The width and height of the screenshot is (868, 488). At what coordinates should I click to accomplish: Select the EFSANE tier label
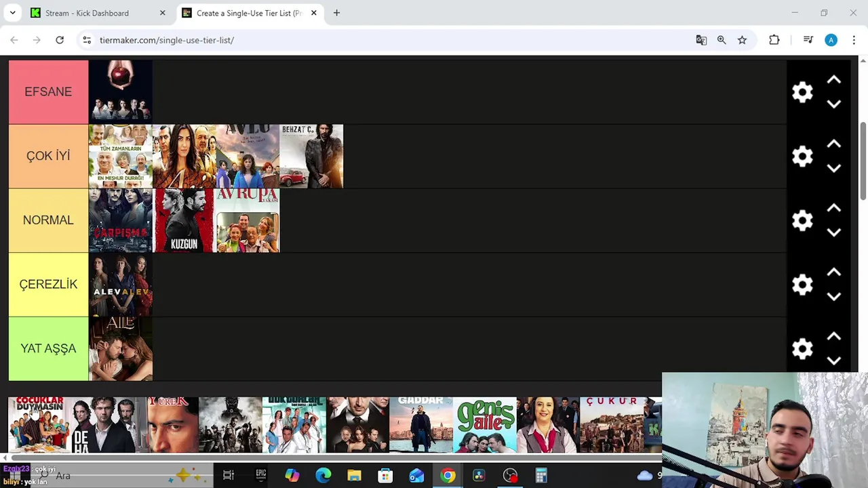point(48,91)
